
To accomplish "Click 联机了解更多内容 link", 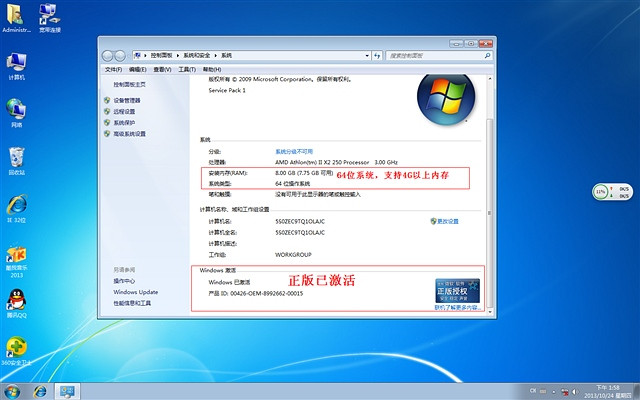I will pos(458,307).
